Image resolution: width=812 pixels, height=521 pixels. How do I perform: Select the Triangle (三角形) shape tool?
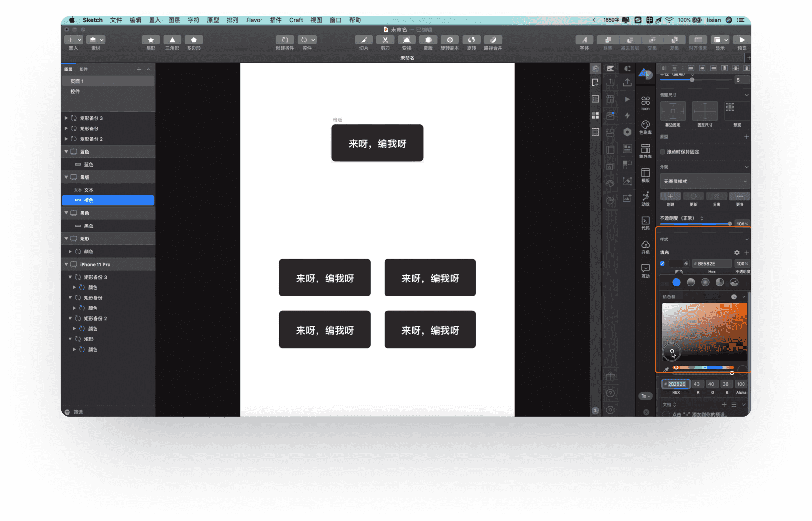pyautogui.click(x=172, y=40)
